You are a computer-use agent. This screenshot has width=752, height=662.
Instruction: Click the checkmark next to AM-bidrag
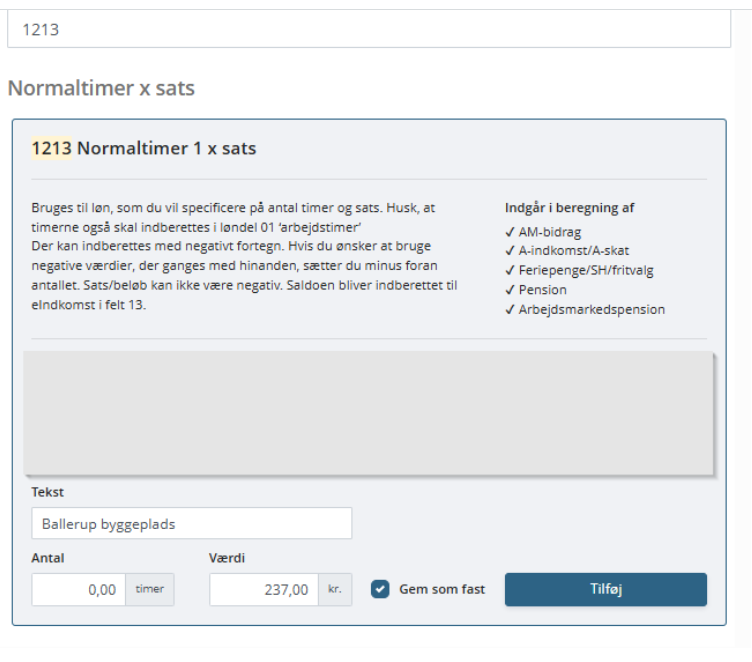pos(510,232)
